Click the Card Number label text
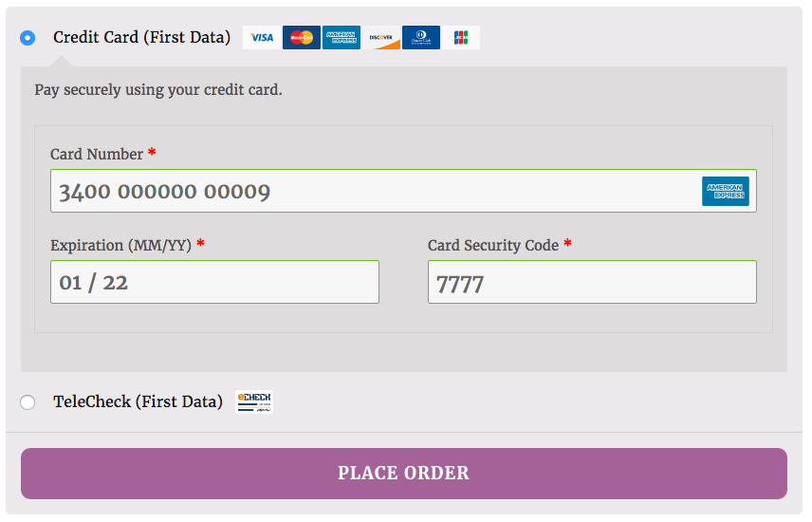Screen dimensions: 812x522 pyautogui.click(x=97, y=154)
